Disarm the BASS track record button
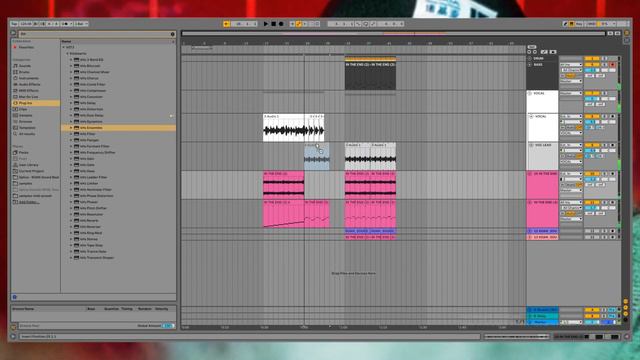 click(x=612, y=64)
